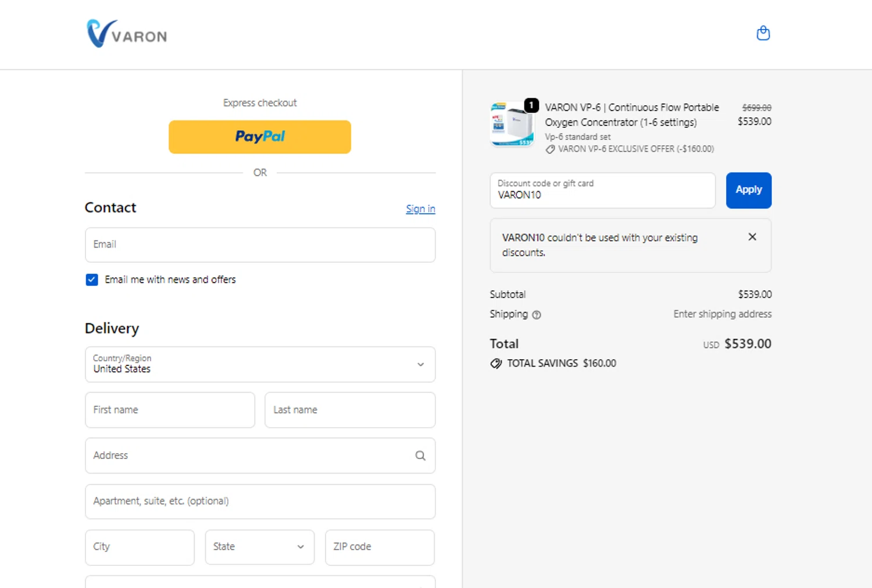Image resolution: width=872 pixels, height=588 pixels.
Task: Click the VARON logo
Action: pyautogui.click(x=127, y=34)
